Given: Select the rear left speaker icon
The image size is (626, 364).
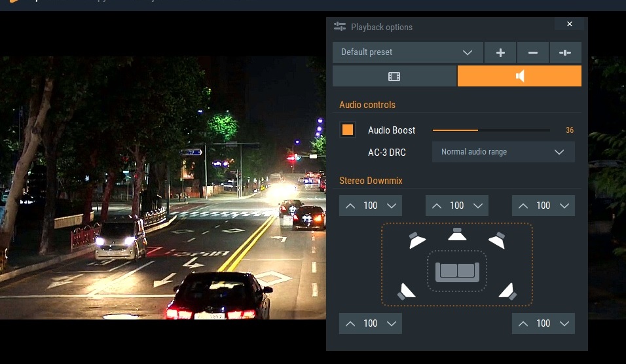Looking at the screenshot, I should tap(407, 291).
